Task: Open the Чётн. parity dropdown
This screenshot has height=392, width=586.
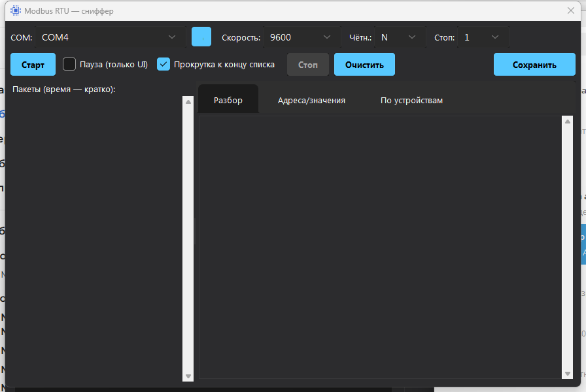Action: pos(400,37)
